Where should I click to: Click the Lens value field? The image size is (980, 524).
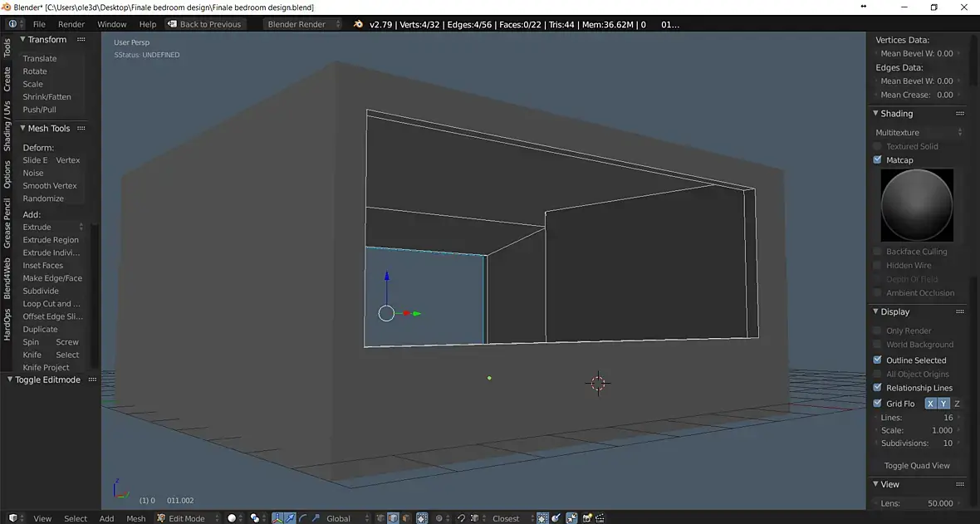(x=917, y=503)
